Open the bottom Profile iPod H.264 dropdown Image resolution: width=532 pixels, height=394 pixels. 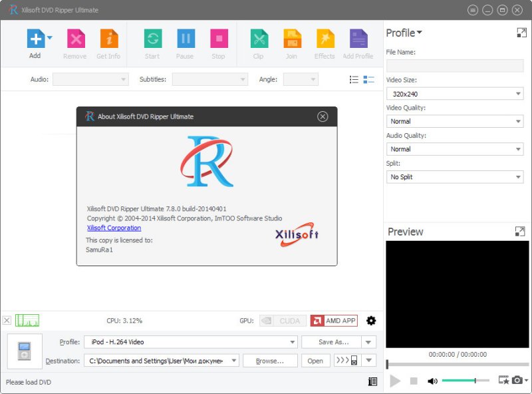(191, 342)
